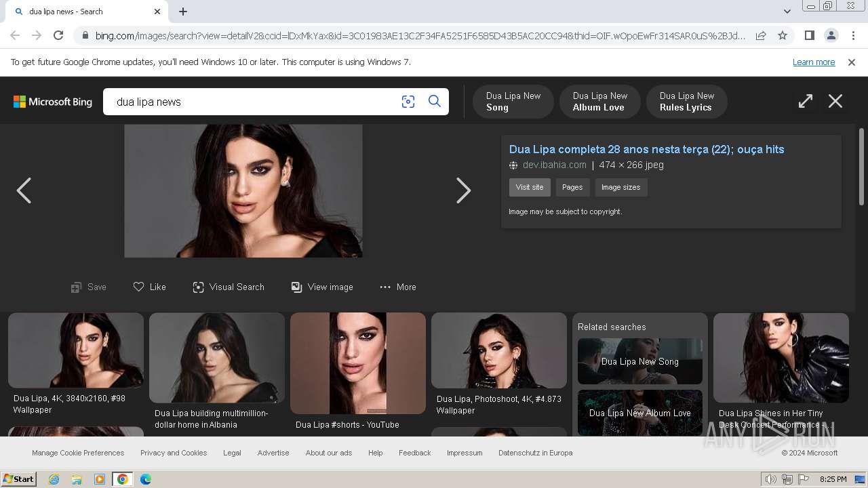Open Photoshoot 4K #4.873 Wallpaper thumbnail
The image size is (868, 488).
click(x=499, y=350)
